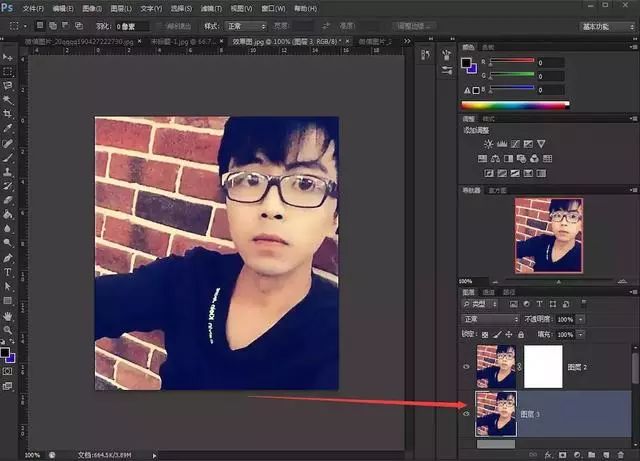640x461 pixels.
Task: Expand the layer opacity 100% dropdown arrow
Action: (582, 319)
